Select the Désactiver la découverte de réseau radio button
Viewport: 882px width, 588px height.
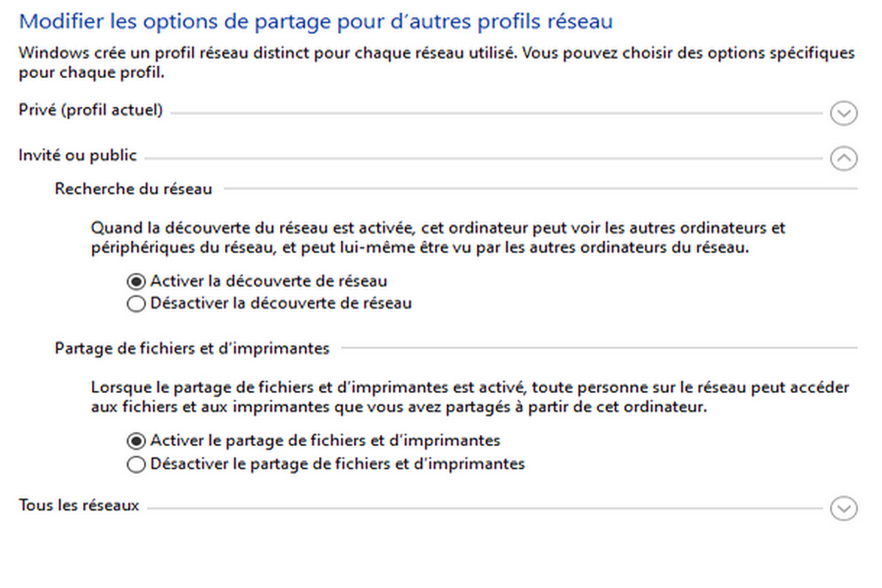[136, 304]
